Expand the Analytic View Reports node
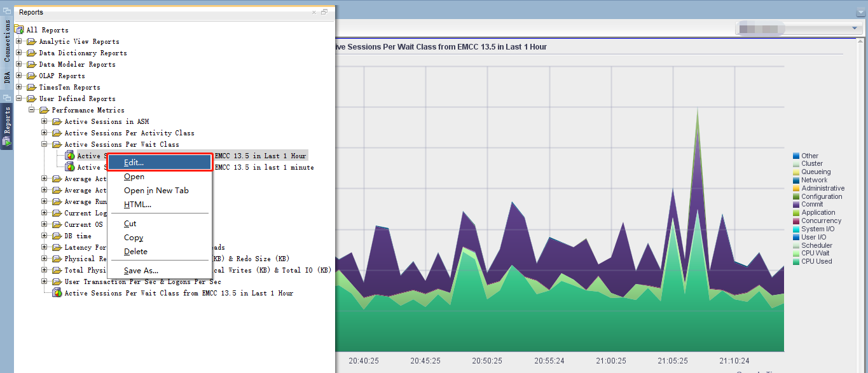Viewport: 868px width, 373px height. click(x=19, y=41)
